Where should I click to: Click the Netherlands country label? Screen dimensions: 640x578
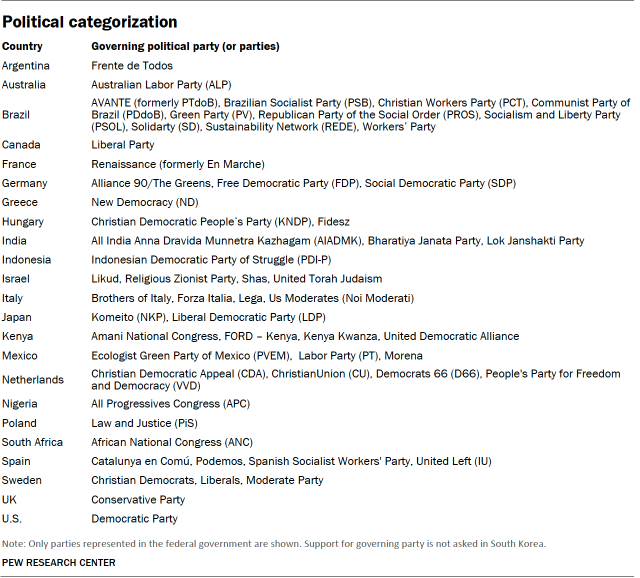[33, 380]
